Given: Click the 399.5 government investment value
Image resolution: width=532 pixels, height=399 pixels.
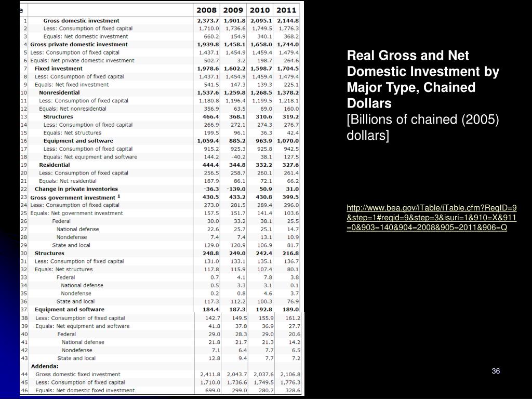Looking at the screenshot, I should [x=290, y=197].
